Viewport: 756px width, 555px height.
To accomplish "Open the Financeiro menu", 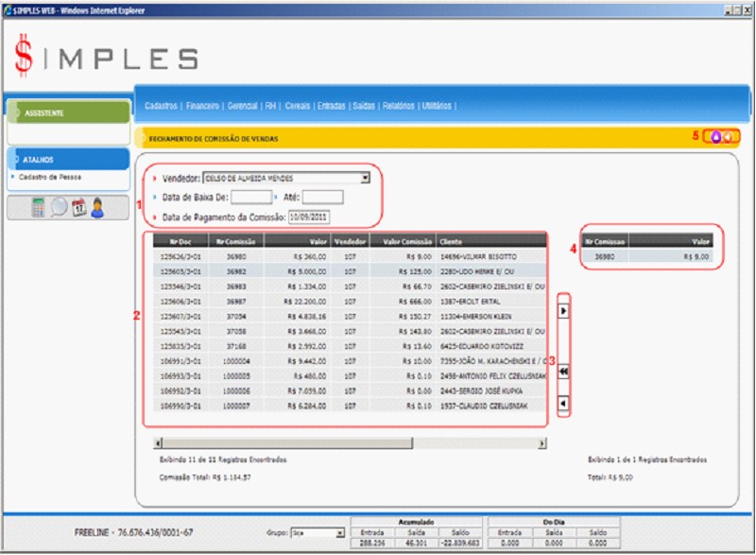I will click(x=202, y=106).
